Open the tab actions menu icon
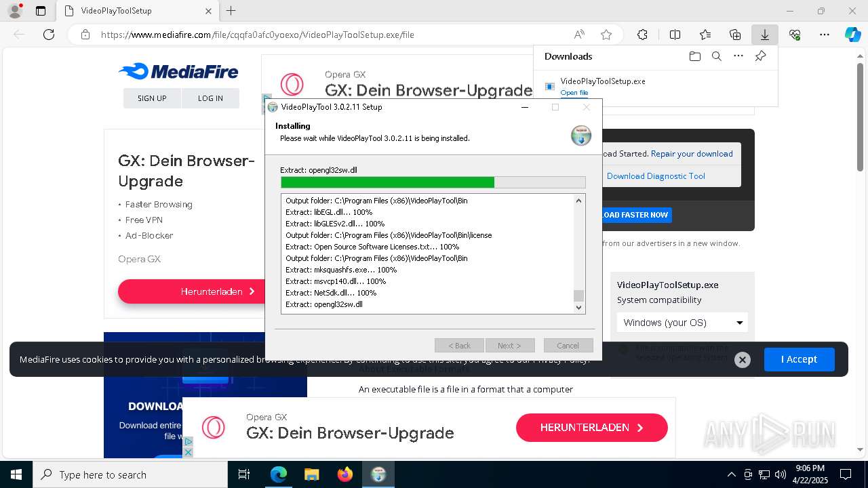Viewport: 868px width, 488px height. tap(41, 11)
